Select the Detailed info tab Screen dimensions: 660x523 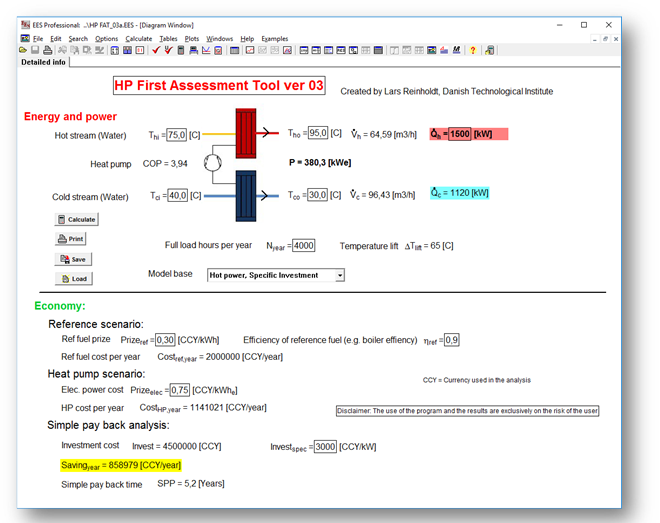click(x=44, y=62)
